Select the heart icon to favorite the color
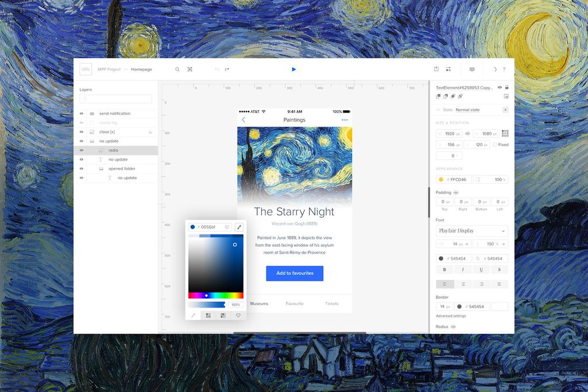Image resolution: width=588 pixels, height=392 pixels. click(238, 315)
